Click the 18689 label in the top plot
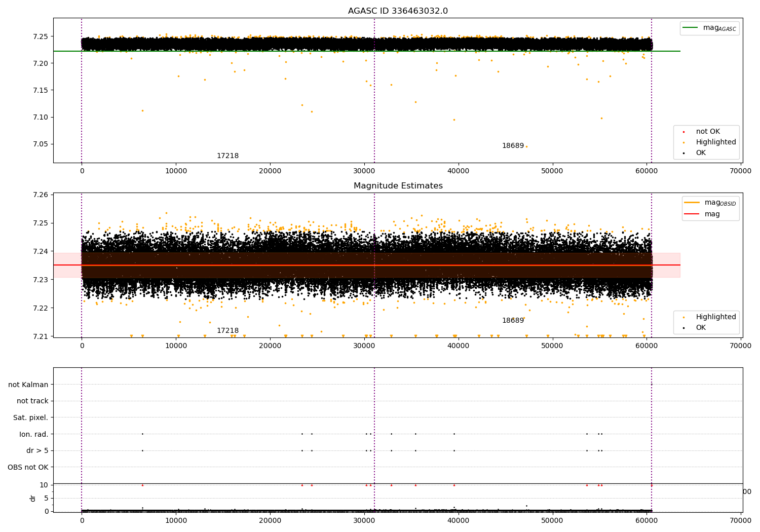This screenshot has height=532, width=760. [513, 146]
